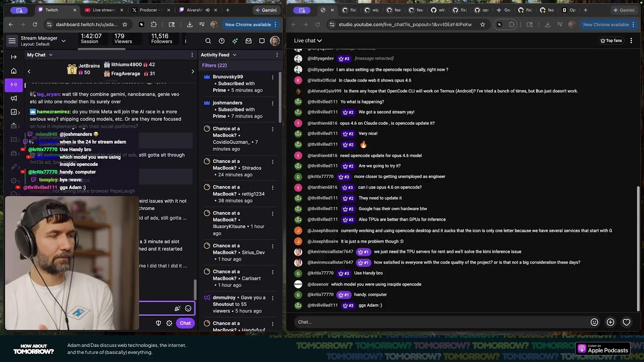Go to Home icon in Twitch sidebar

click(14, 71)
